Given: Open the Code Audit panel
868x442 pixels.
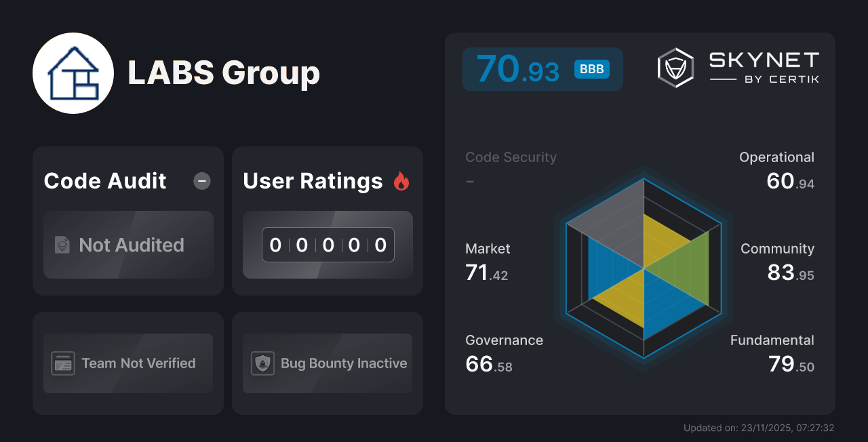Looking at the screenshot, I should coord(127,220).
